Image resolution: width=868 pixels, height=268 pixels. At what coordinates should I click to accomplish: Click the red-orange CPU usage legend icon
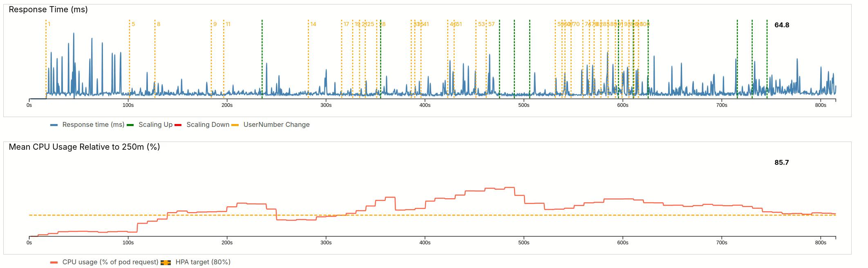click(x=54, y=263)
